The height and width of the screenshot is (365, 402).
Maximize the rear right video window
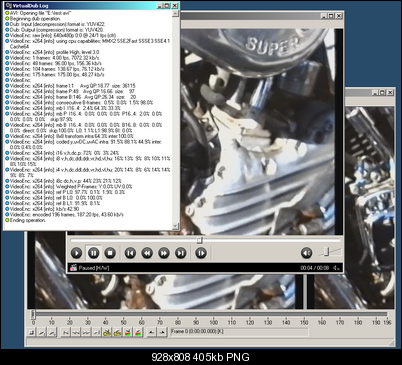click(382, 92)
